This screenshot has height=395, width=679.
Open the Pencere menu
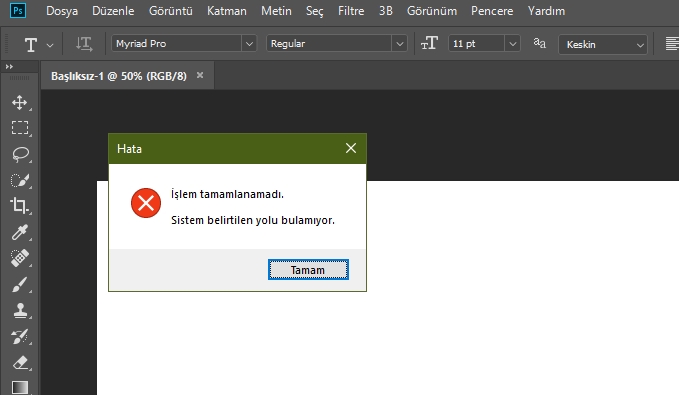tap(492, 11)
